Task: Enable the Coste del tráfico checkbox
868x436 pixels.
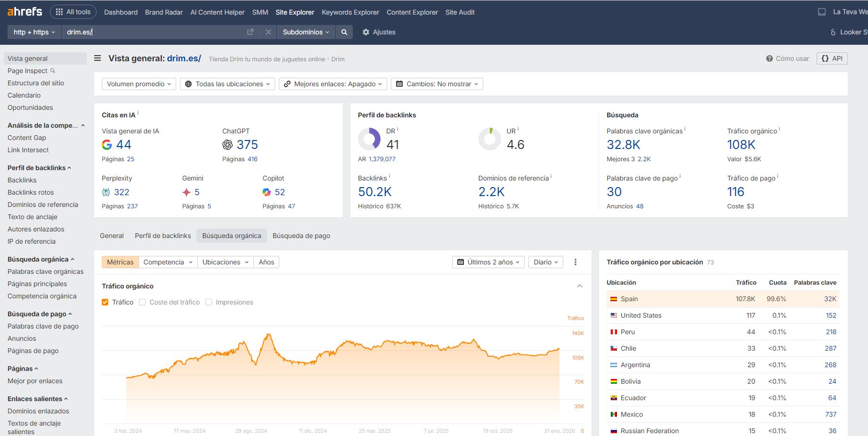Action: [142, 302]
